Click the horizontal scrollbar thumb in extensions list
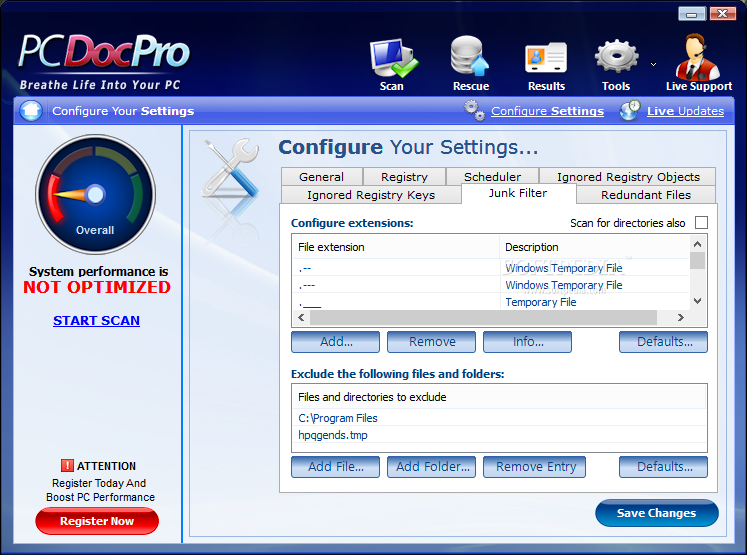The height and width of the screenshot is (555, 747). pos(483,317)
